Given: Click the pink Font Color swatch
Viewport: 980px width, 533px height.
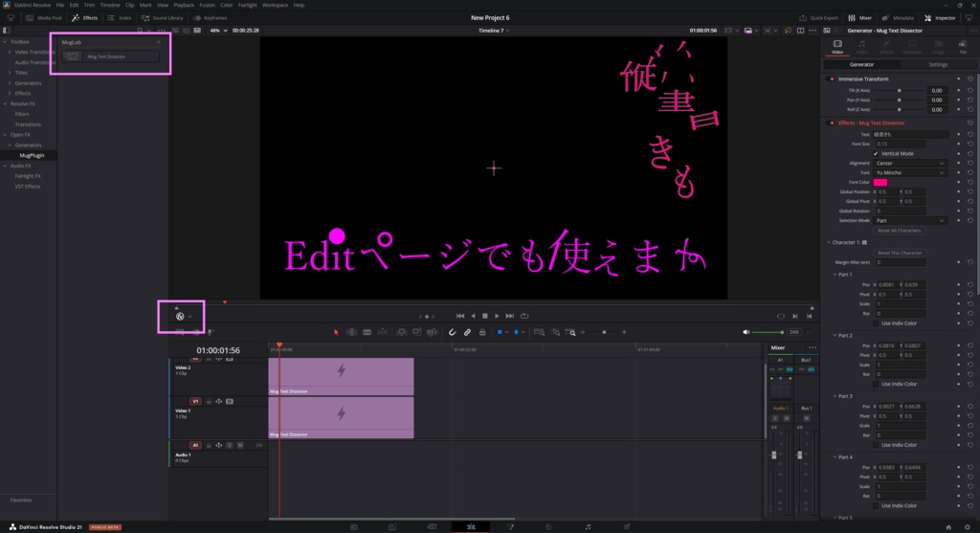Looking at the screenshot, I should (x=880, y=183).
